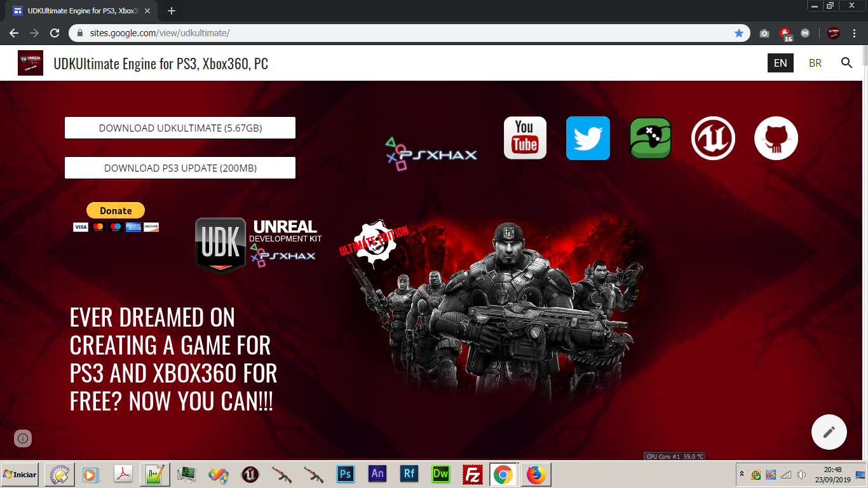Open the Iniciar start button

tap(20, 474)
